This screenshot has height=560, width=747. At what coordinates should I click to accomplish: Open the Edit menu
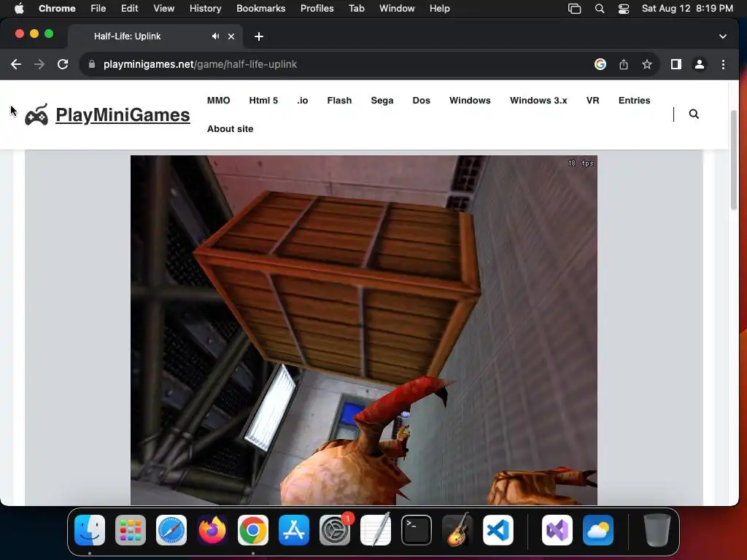[x=129, y=9]
